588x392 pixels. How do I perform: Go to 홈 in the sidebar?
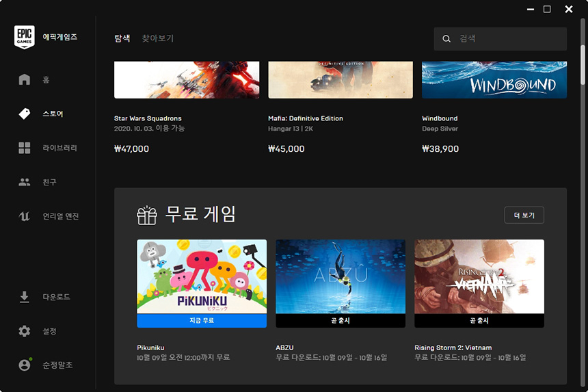(x=46, y=79)
